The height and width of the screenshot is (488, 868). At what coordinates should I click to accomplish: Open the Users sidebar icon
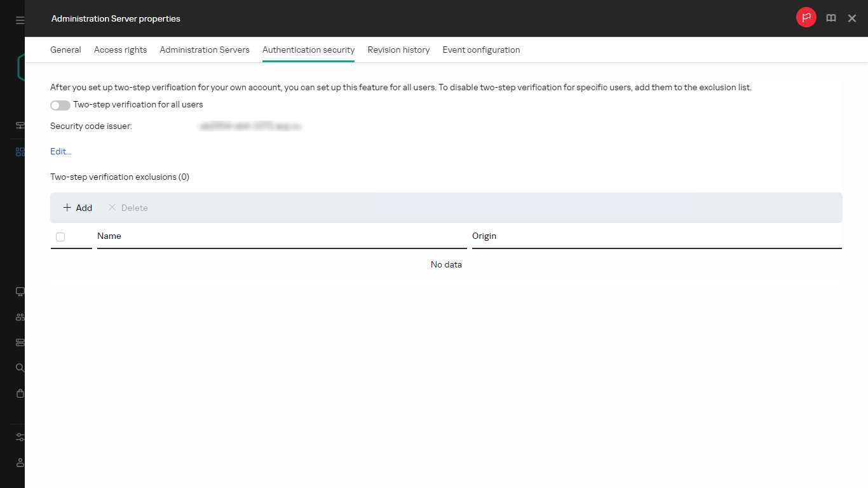(19, 316)
